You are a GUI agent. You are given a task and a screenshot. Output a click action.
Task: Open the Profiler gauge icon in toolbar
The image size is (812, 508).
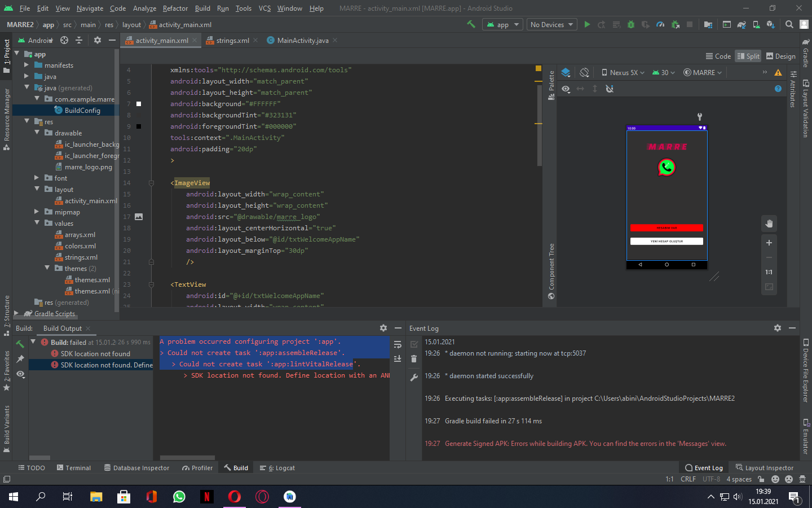[x=660, y=24]
